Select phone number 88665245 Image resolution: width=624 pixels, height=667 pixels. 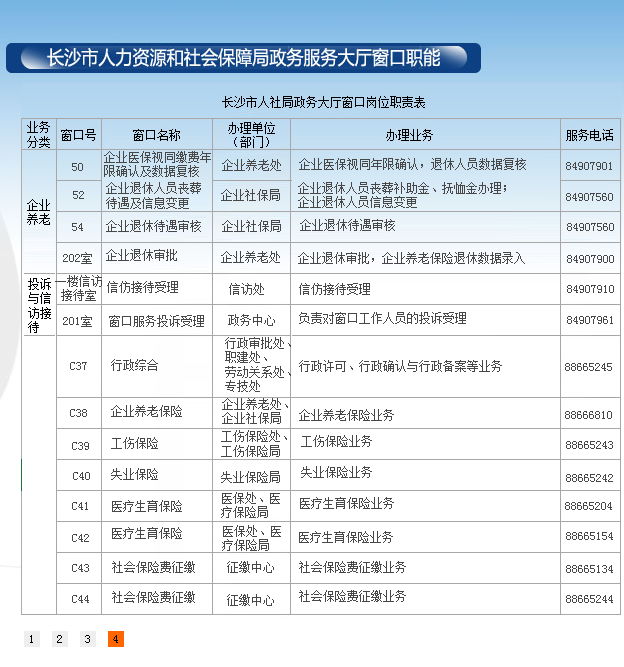click(x=588, y=367)
